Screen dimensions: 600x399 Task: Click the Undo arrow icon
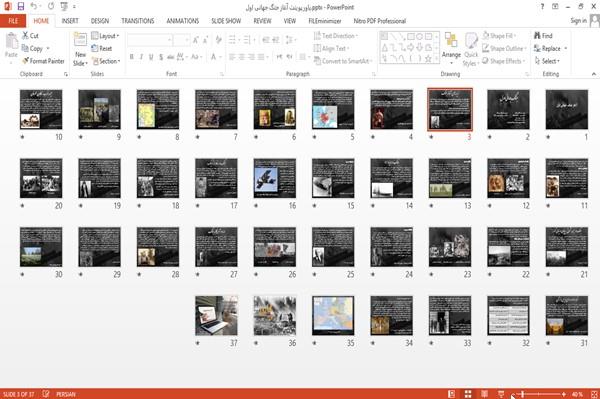pos(34,7)
